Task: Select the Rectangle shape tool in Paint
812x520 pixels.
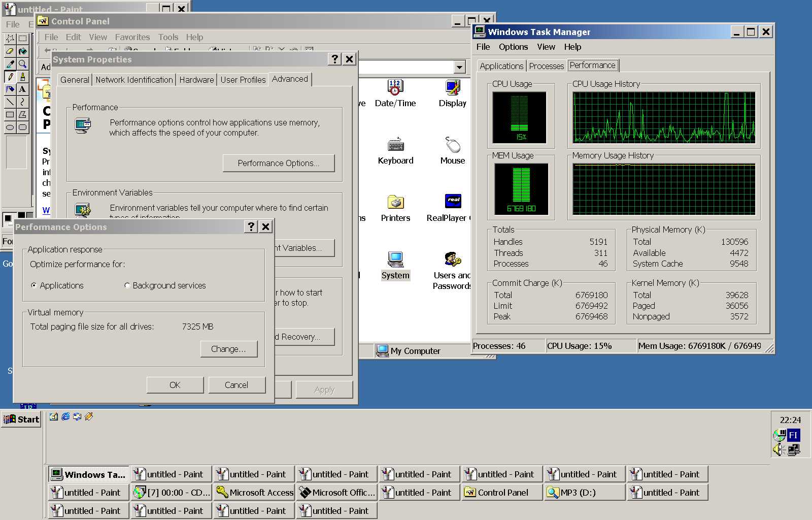Action: (10, 115)
